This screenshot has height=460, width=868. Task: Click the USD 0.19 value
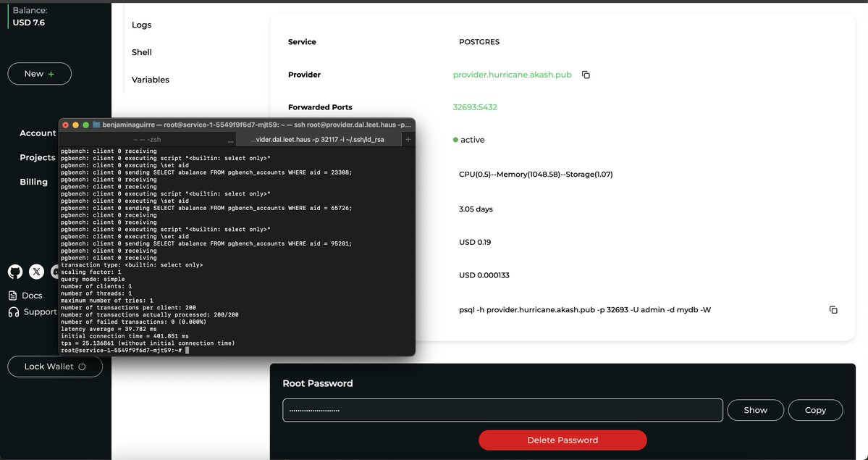coord(475,242)
